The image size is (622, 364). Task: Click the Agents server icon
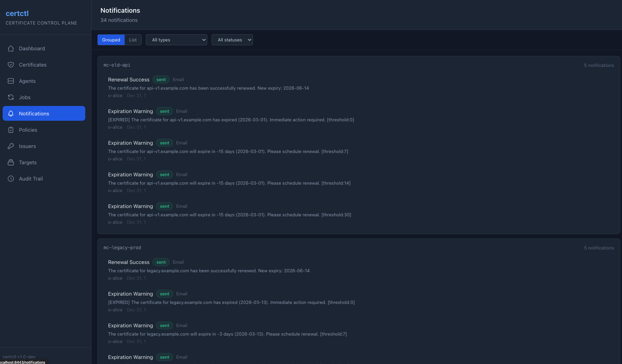click(11, 81)
